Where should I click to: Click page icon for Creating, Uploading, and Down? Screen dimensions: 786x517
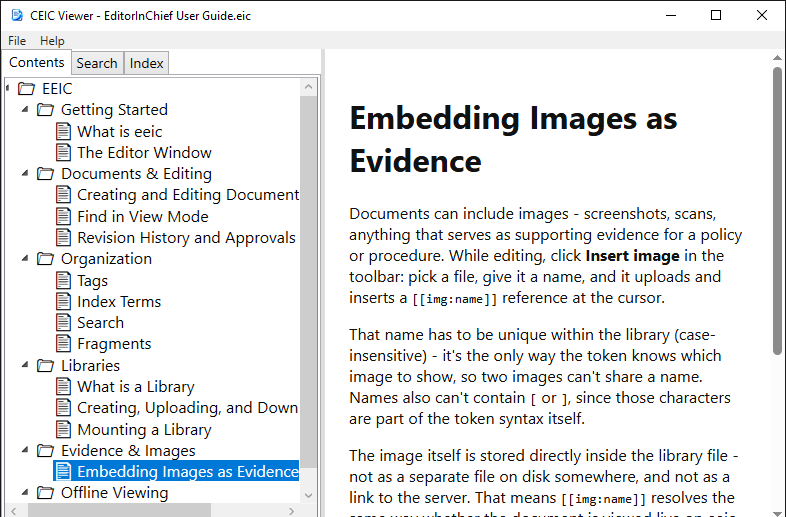(x=63, y=408)
